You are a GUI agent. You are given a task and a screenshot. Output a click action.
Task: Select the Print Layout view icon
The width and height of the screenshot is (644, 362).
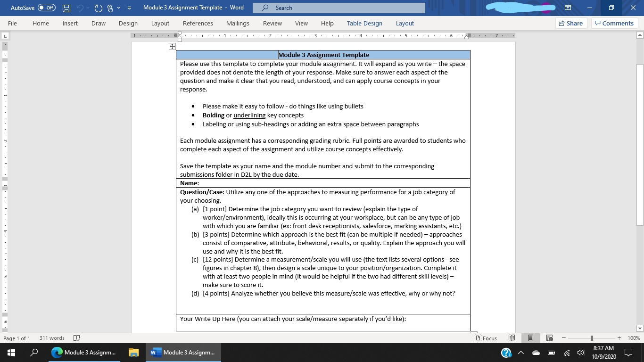(530, 338)
